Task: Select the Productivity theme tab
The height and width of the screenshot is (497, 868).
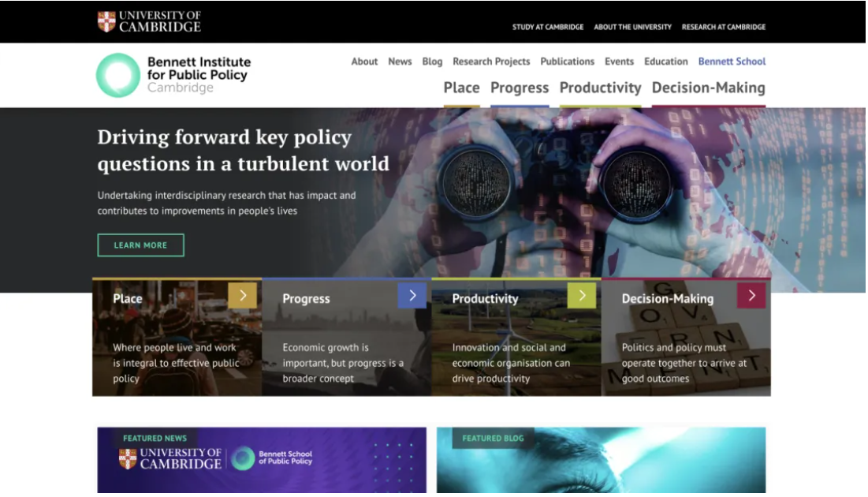Action: click(600, 88)
